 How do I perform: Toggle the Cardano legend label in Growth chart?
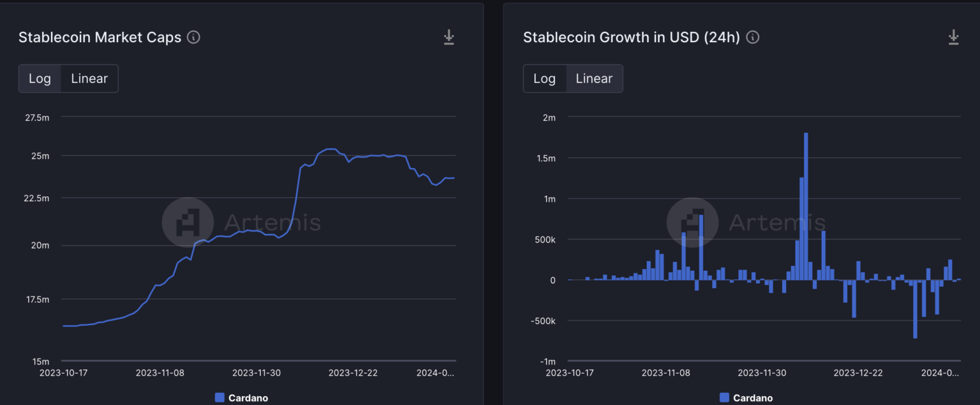click(753, 398)
